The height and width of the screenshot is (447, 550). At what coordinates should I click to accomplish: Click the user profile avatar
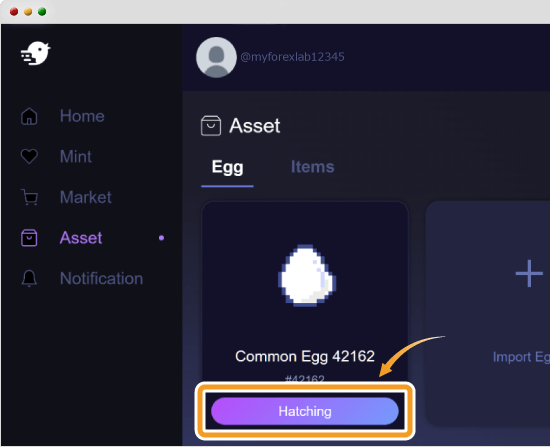(216, 57)
